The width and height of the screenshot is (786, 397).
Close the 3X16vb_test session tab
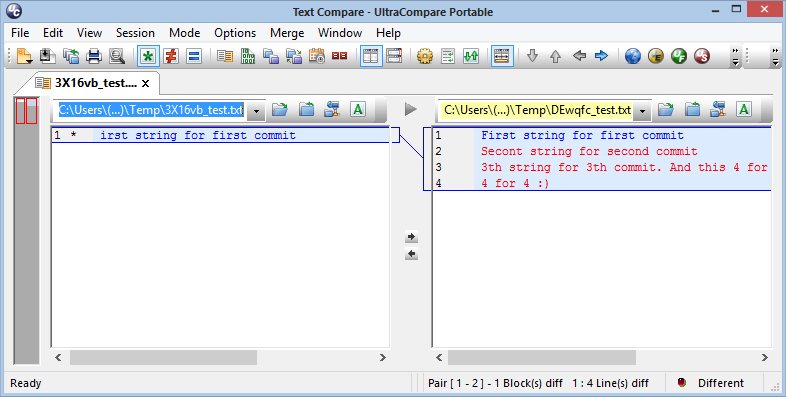145,84
